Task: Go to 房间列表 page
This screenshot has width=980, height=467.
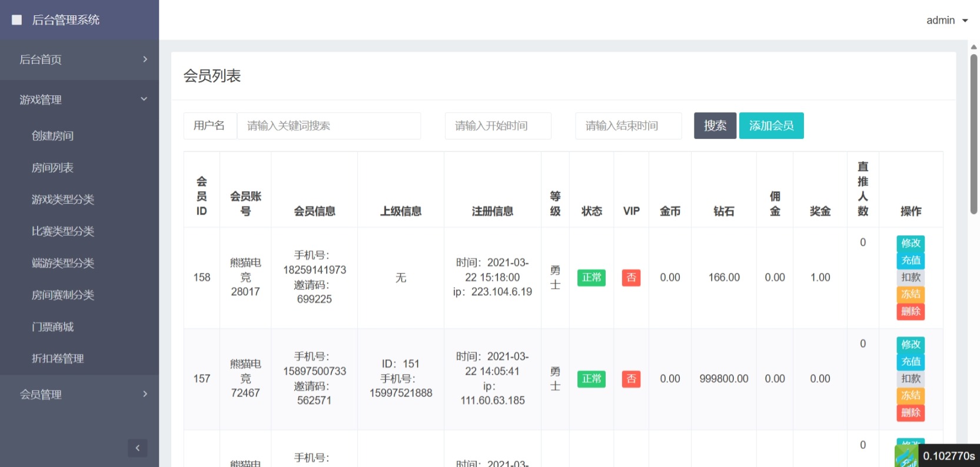Action: click(x=52, y=168)
